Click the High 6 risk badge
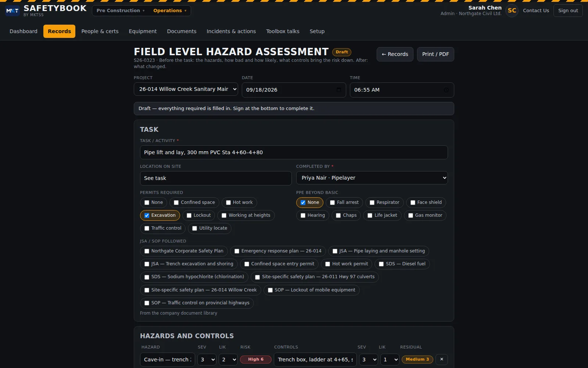Viewport: 588px width, 368px height. pyautogui.click(x=256, y=360)
